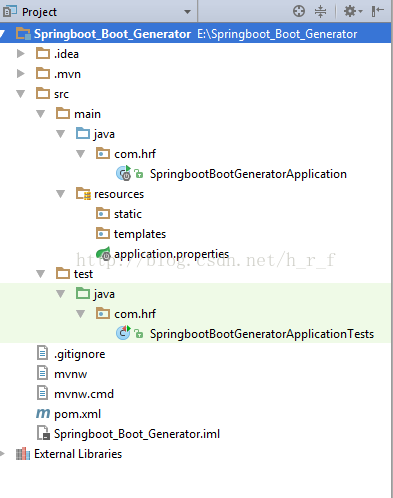Open the Project view dropdown arrow
The image size is (393, 498).
click(x=187, y=12)
